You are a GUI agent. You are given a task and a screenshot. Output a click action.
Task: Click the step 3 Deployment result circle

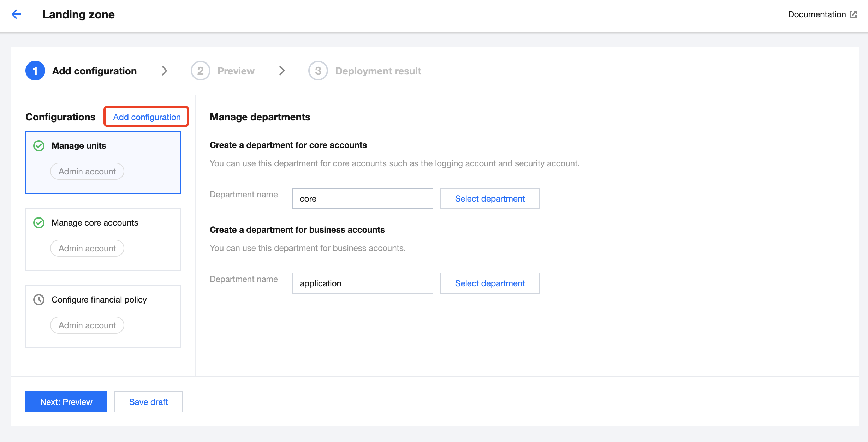[x=318, y=71]
